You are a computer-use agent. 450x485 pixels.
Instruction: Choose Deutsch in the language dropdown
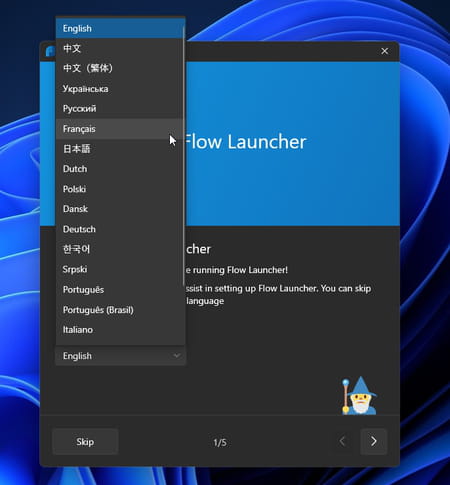(x=119, y=229)
